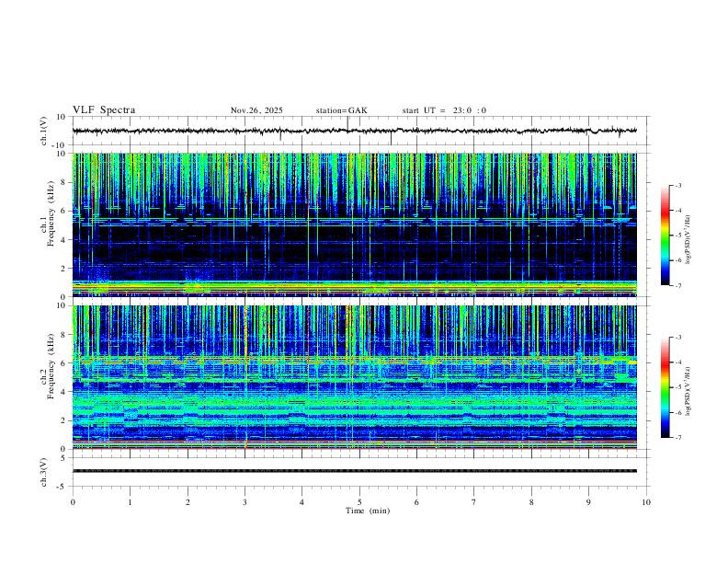Click time axis tick label '8'

point(531,502)
